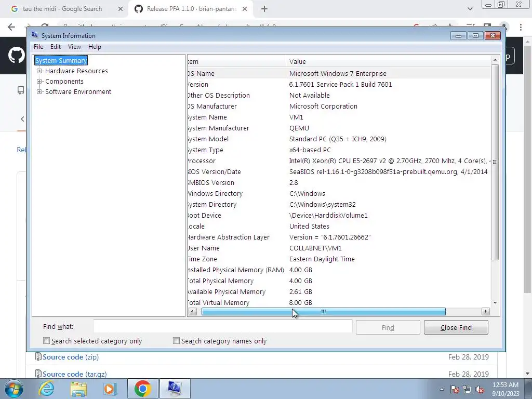Open Chrome's tab search chevron
Image resolution: width=532 pixels, height=399 pixels.
point(470,9)
